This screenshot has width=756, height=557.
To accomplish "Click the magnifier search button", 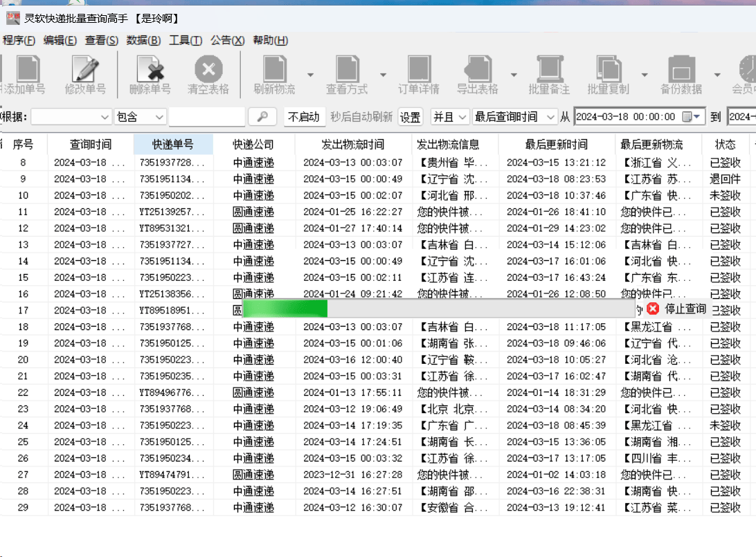I will pos(262,117).
